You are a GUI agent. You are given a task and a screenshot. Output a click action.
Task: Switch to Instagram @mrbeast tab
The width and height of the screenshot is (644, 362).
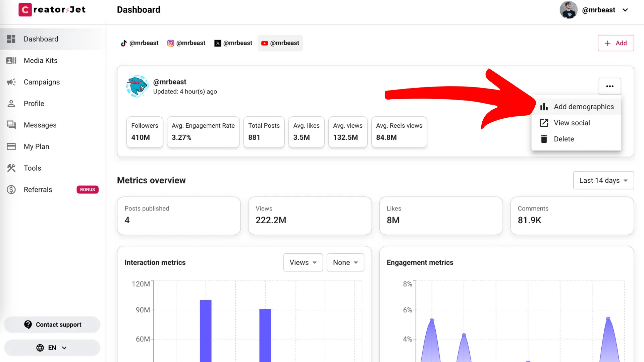tap(186, 43)
